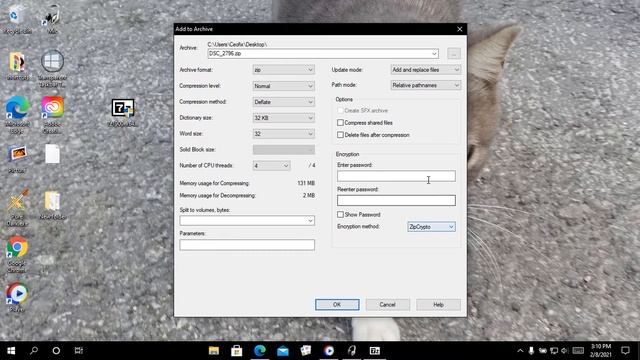Open File Explorer from taskbar
The image size is (640, 360).
tap(214, 351)
